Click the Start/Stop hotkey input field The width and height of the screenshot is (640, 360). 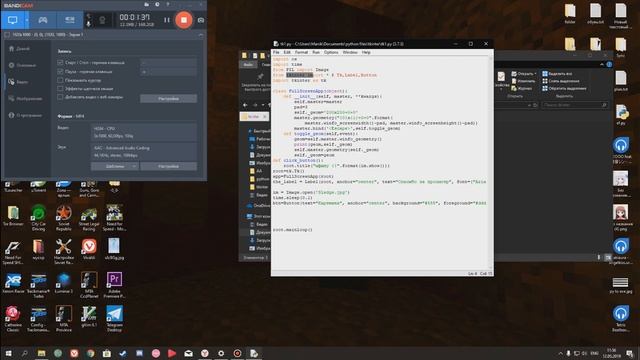coord(169,62)
